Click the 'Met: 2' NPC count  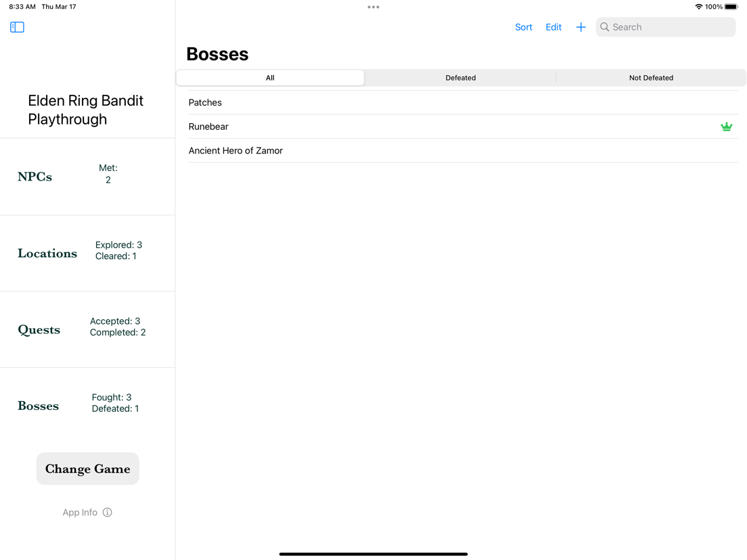point(108,174)
